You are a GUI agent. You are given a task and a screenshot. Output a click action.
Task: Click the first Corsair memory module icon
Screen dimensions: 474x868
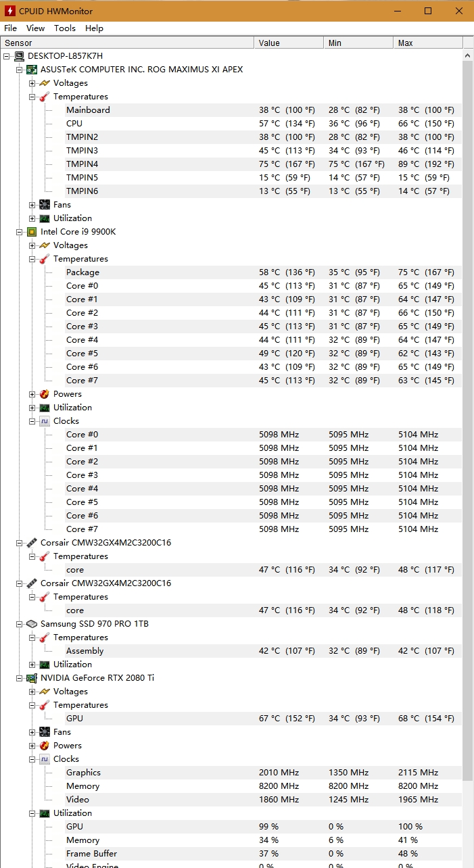point(32,543)
